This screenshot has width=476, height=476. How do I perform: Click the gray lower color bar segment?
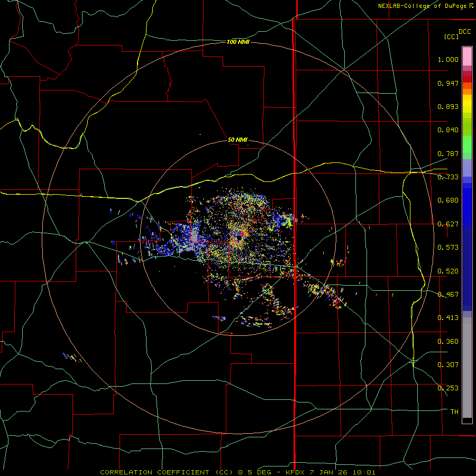coord(467,368)
